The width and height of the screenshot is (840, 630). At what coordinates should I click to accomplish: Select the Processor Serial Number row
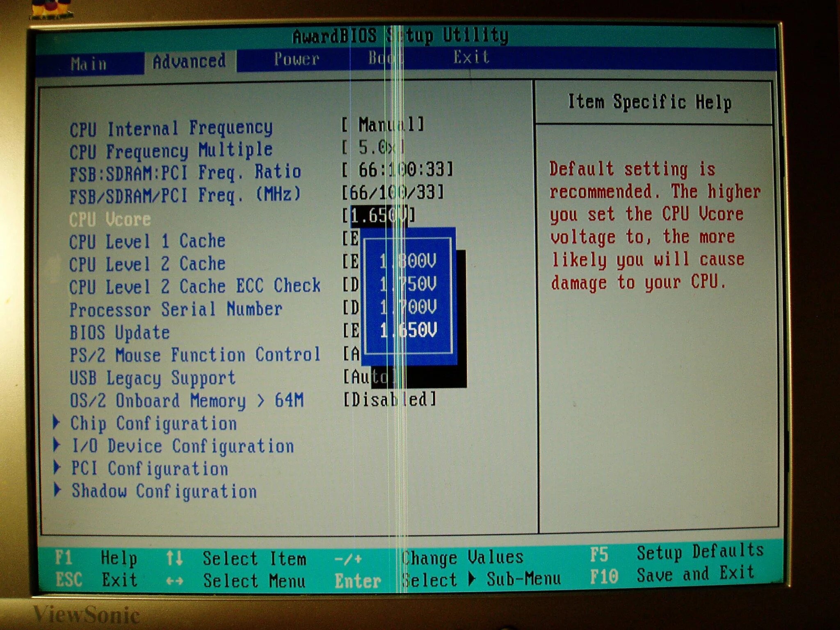tap(176, 309)
